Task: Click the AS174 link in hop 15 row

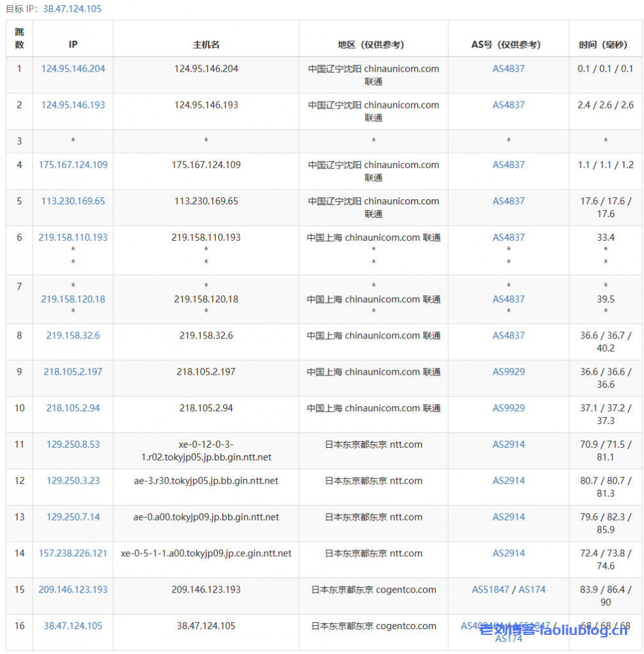Action: tap(532, 590)
